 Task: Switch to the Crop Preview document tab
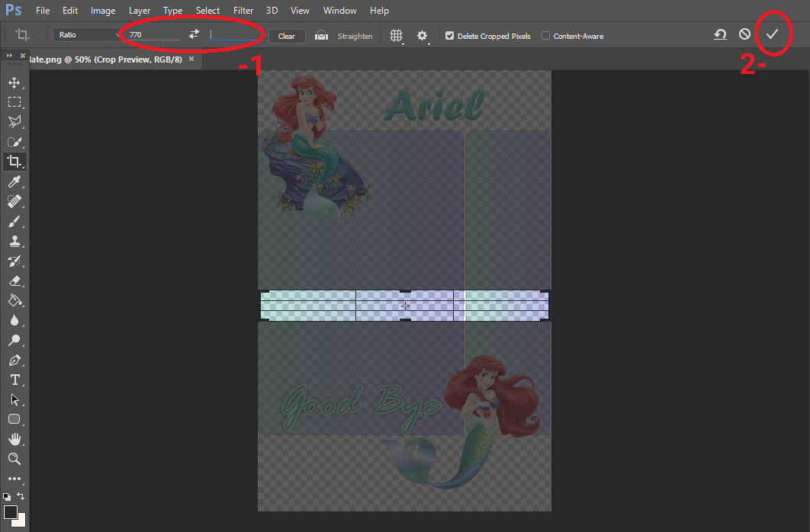[x=106, y=59]
